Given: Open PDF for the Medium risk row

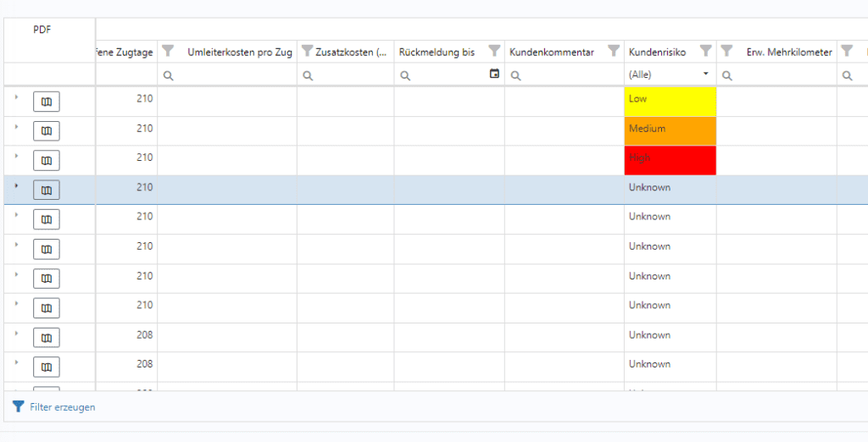Looking at the screenshot, I should coord(47,131).
